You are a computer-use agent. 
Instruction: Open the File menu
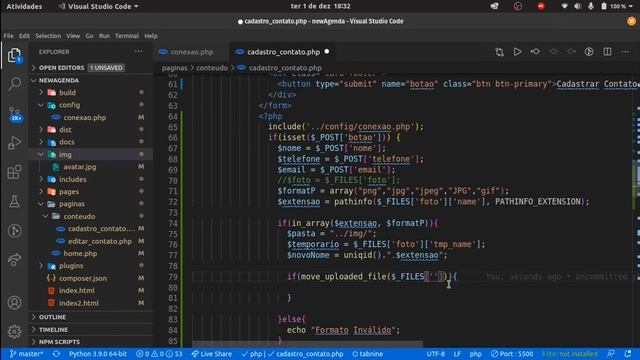point(9,36)
